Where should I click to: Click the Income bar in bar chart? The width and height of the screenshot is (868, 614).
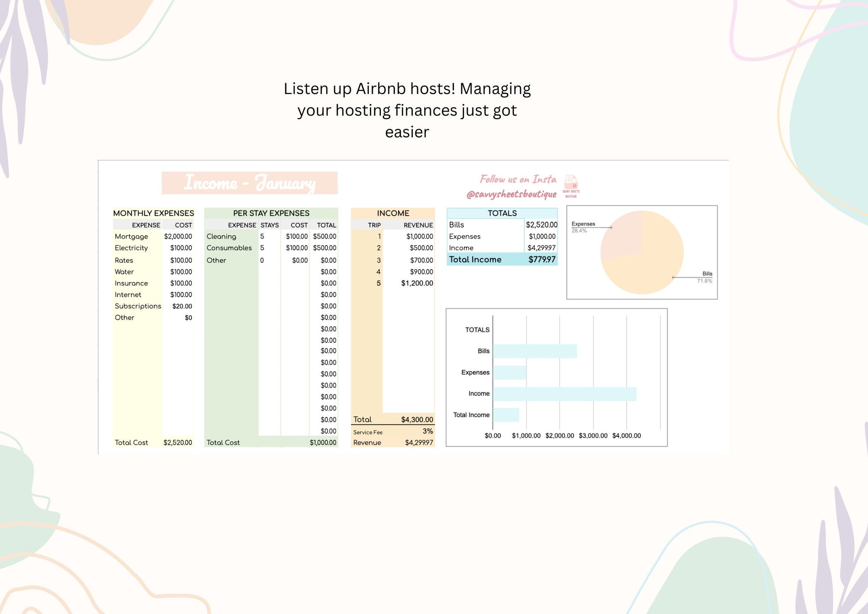pyautogui.click(x=564, y=394)
